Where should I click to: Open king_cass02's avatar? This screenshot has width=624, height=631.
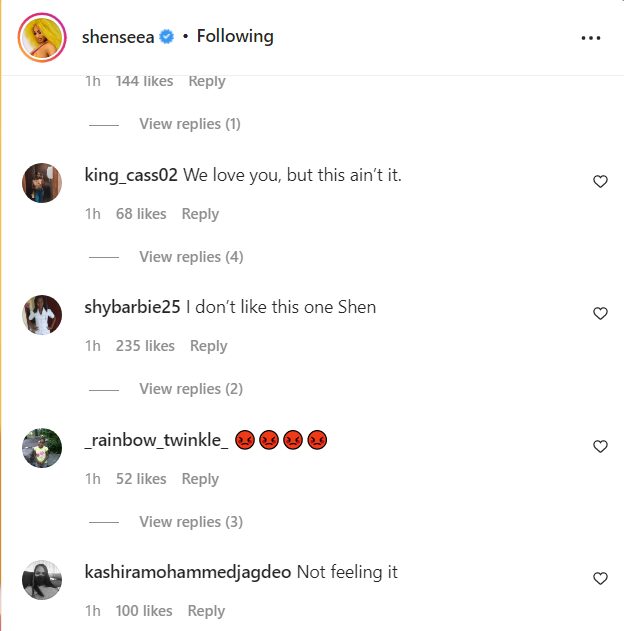point(42,182)
